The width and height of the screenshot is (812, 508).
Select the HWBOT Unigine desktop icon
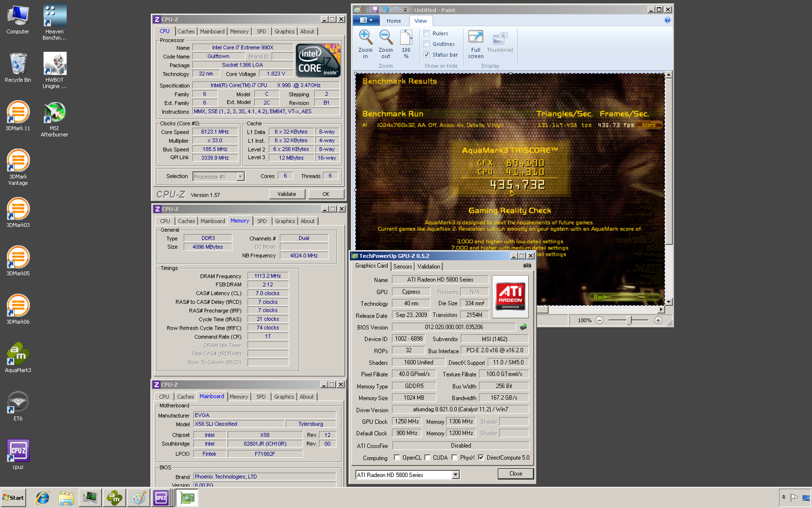(54, 71)
